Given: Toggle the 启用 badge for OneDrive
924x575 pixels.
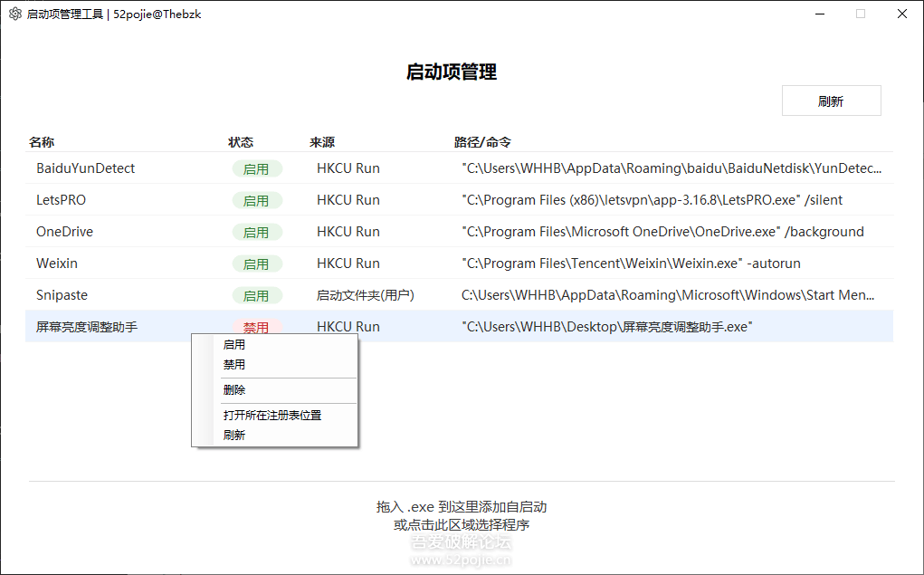Looking at the screenshot, I should [x=258, y=232].
